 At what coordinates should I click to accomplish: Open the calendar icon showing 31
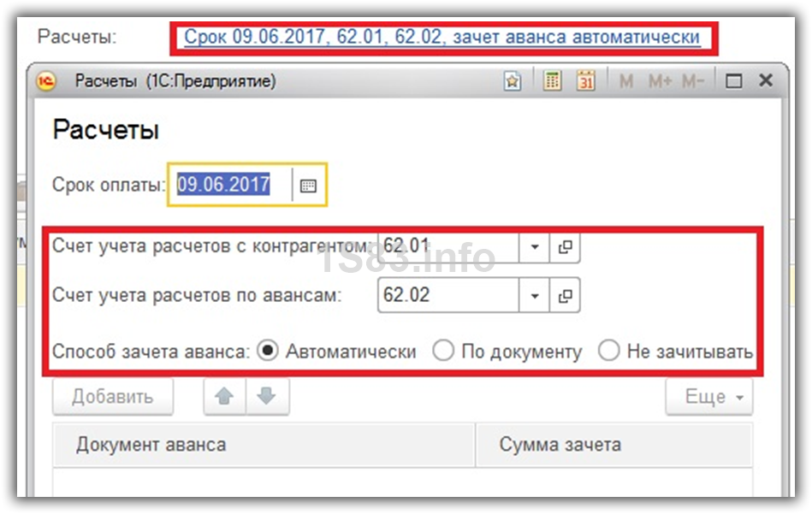(x=586, y=81)
